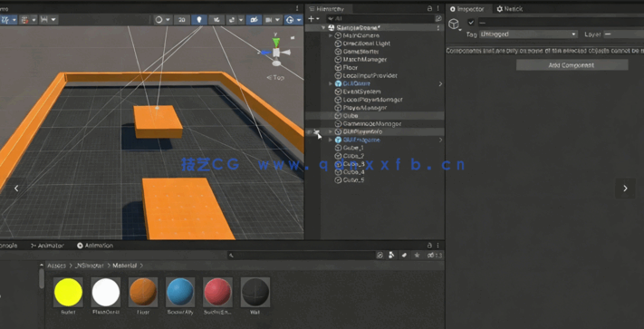
Task: Toggle the scene visibility crossed-eye icon
Action: pyautogui.click(x=254, y=20)
